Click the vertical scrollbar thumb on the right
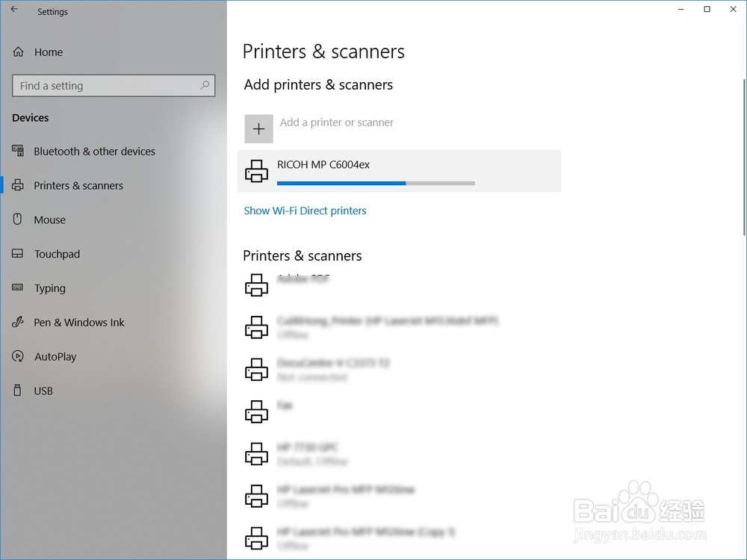The width and height of the screenshot is (747, 560). 744,157
